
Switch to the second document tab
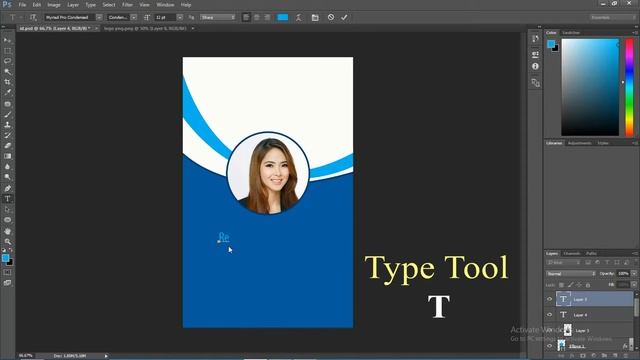(145, 29)
